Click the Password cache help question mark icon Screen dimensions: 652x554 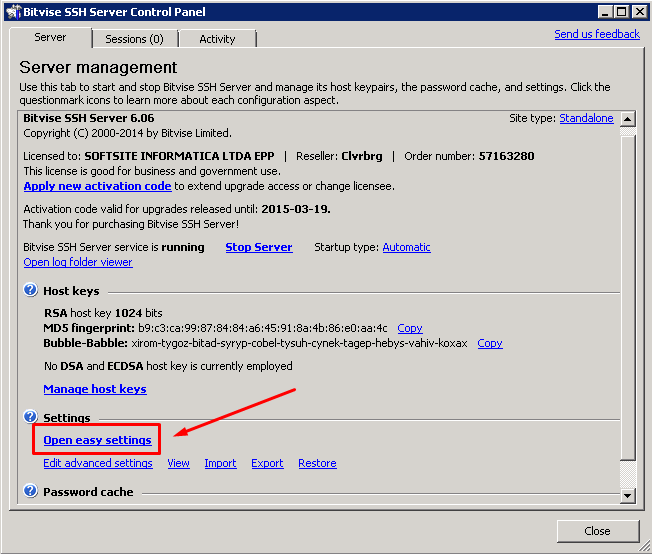(x=30, y=491)
